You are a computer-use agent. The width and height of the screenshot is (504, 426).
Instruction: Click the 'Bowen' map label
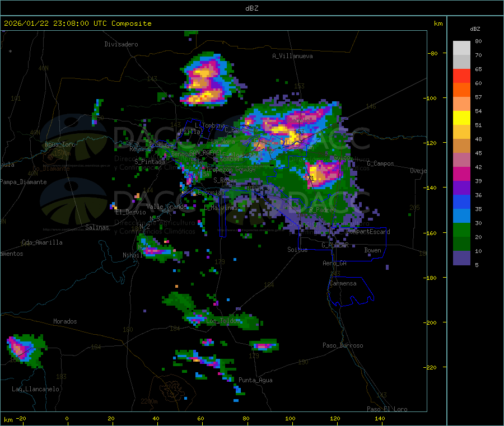pyautogui.click(x=373, y=250)
